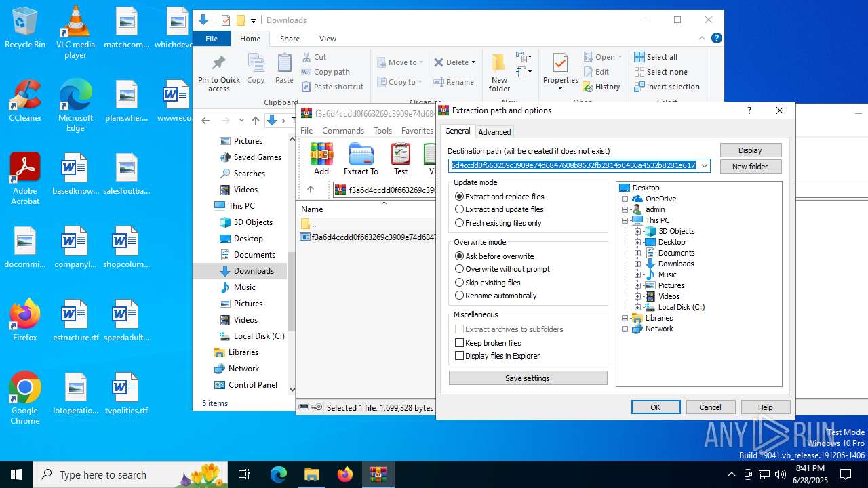The image size is (868, 488).
Task: Open the Explorer File tab
Action: [212, 39]
